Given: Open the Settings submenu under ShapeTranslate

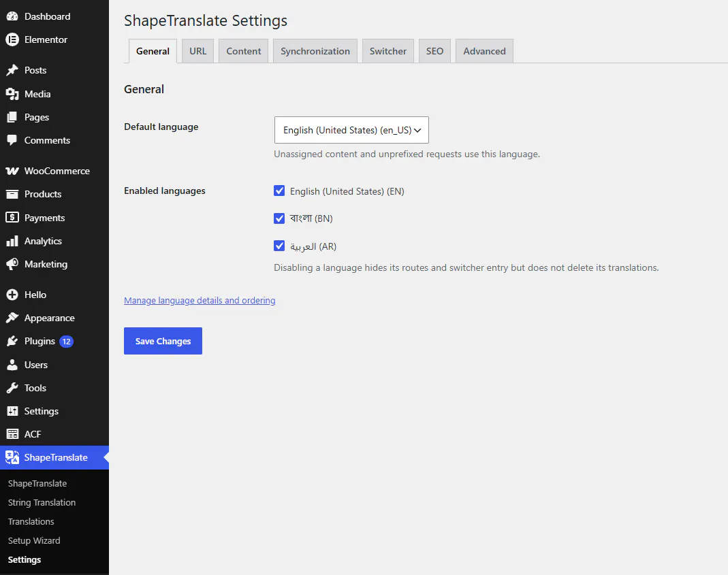Looking at the screenshot, I should (x=24, y=559).
